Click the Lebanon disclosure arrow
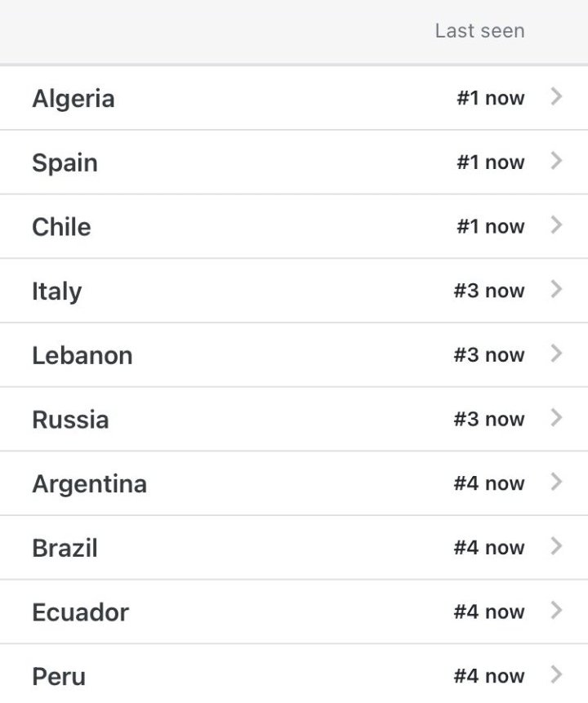Image resolution: width=588 pixels, height=703 pixels. pyautogui.click(x=557, y=354)
